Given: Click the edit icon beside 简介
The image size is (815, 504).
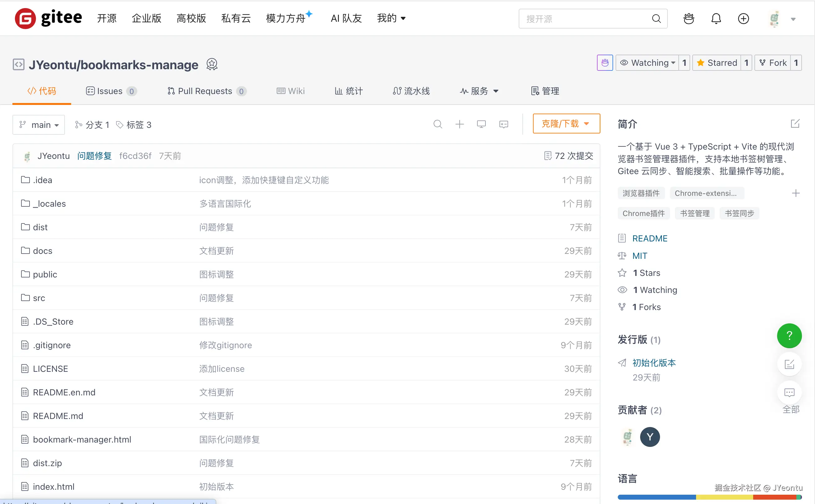Looking at the screenshot, I should (x=795, y=124).
